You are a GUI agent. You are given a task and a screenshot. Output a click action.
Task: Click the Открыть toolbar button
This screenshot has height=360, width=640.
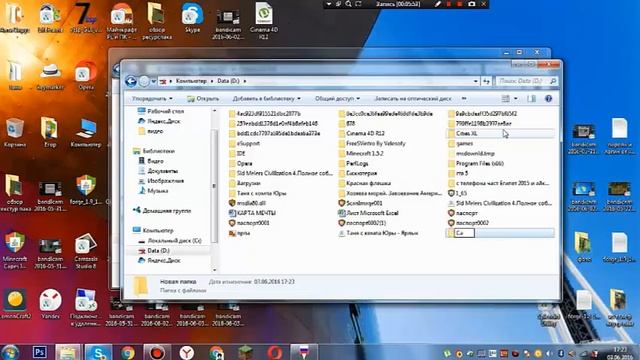203,99
